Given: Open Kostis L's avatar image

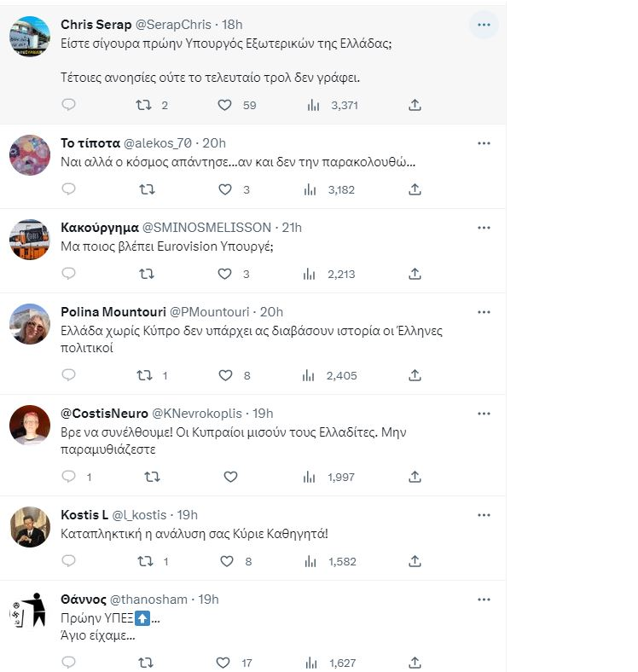Looking at the screenshot, I should (x=29, y=526).
